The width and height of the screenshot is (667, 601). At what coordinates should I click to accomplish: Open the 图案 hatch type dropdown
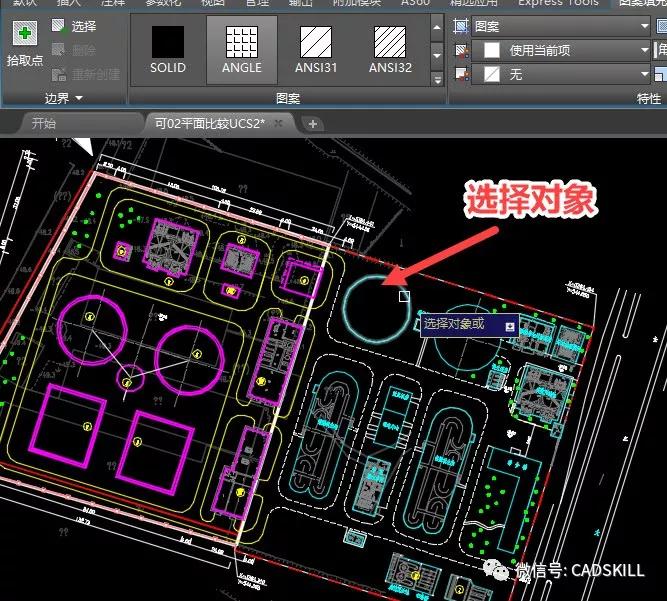point(561,26)
